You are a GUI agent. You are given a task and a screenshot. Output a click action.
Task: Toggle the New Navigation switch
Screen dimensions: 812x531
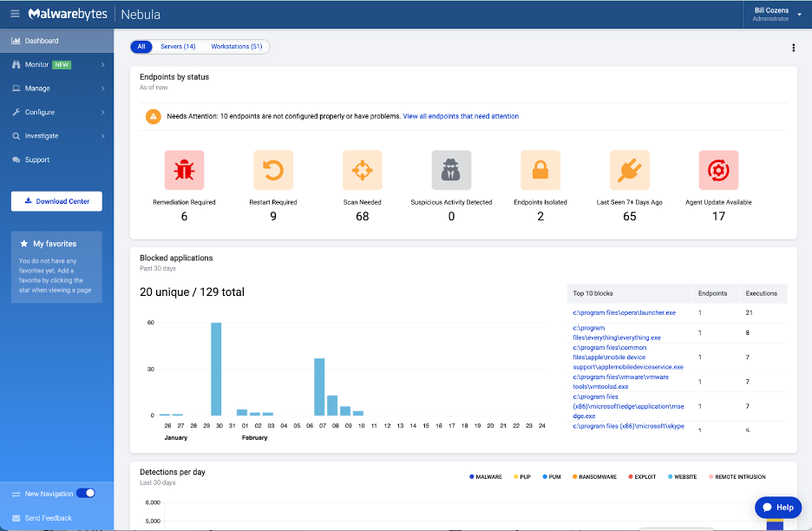tap(85, 493)
